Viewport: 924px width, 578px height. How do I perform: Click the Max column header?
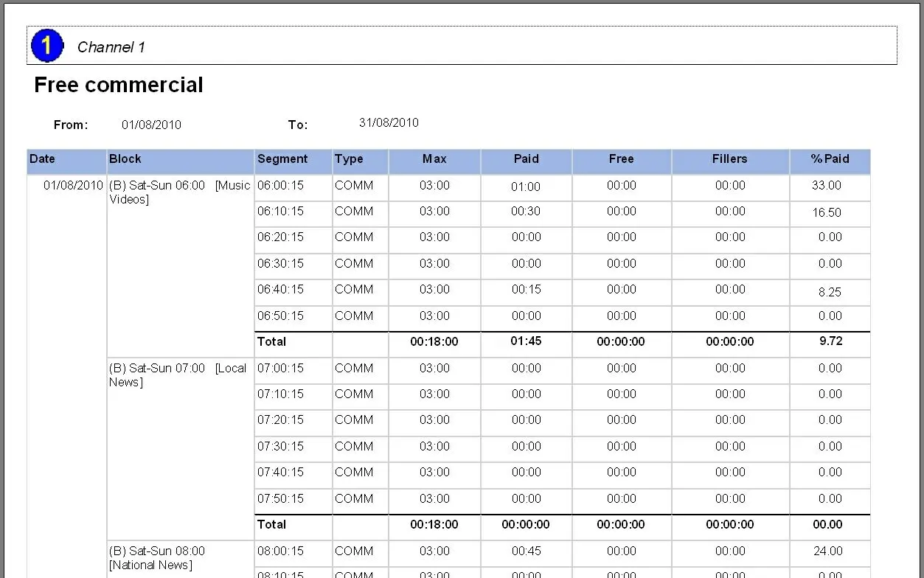434,159
